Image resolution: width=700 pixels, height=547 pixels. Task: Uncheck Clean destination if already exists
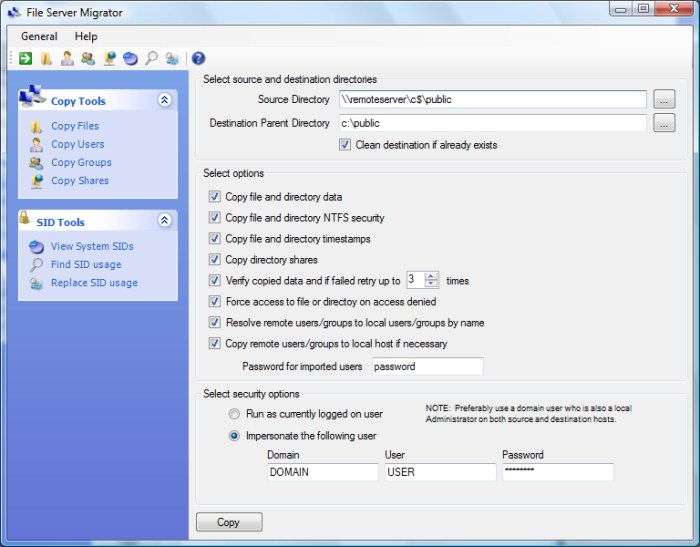coord(346,145)
